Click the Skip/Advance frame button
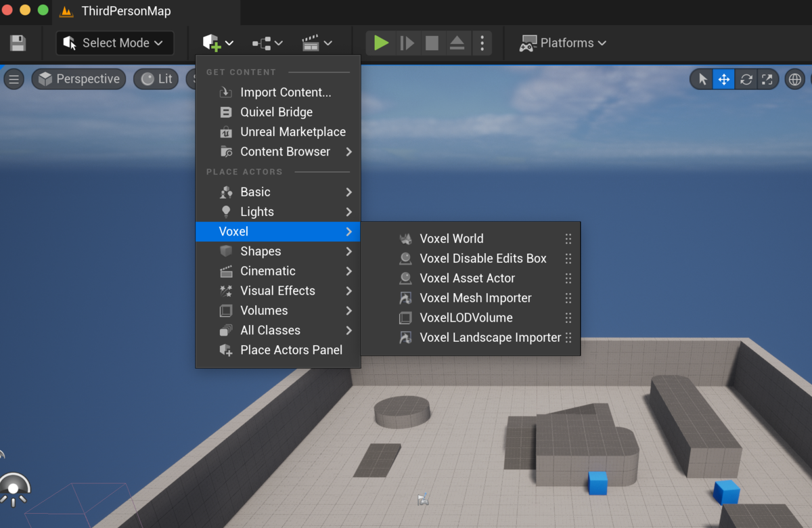 pyautogui.click(x=407, y=43)
